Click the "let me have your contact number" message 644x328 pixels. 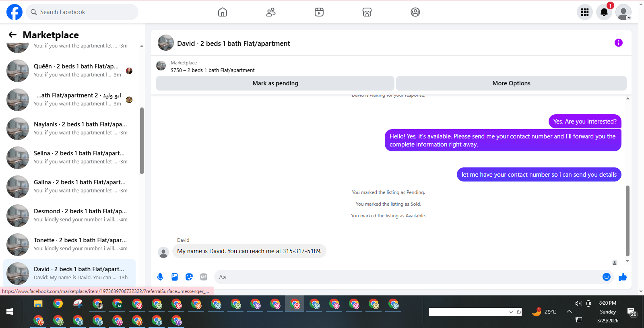click(539, 175)
